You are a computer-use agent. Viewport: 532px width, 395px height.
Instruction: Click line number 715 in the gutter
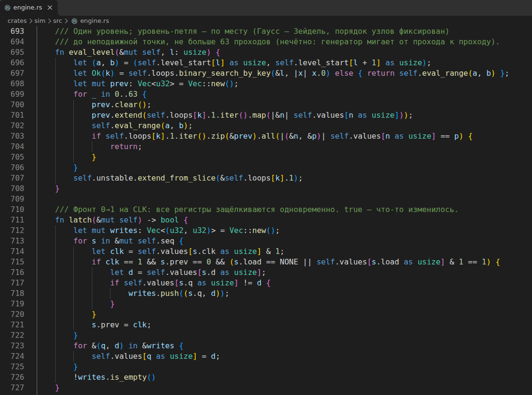pos(17,262)
